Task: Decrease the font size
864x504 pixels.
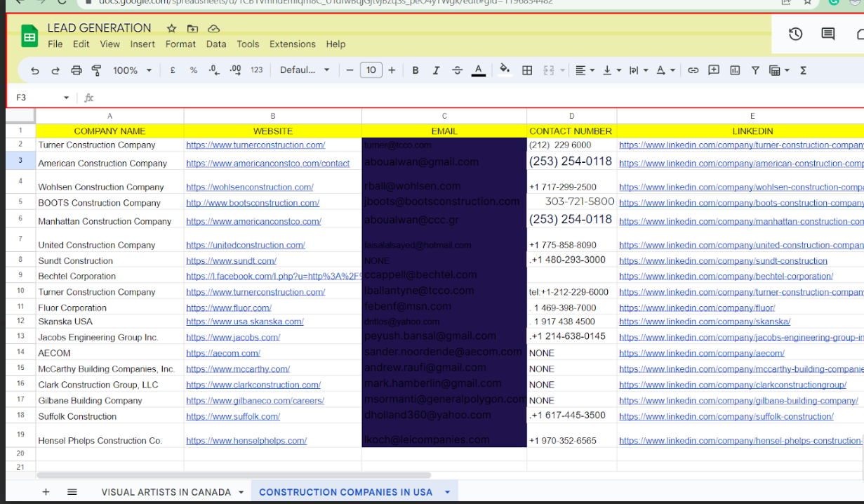Action: pyautogui.click(x=350, y=70)
